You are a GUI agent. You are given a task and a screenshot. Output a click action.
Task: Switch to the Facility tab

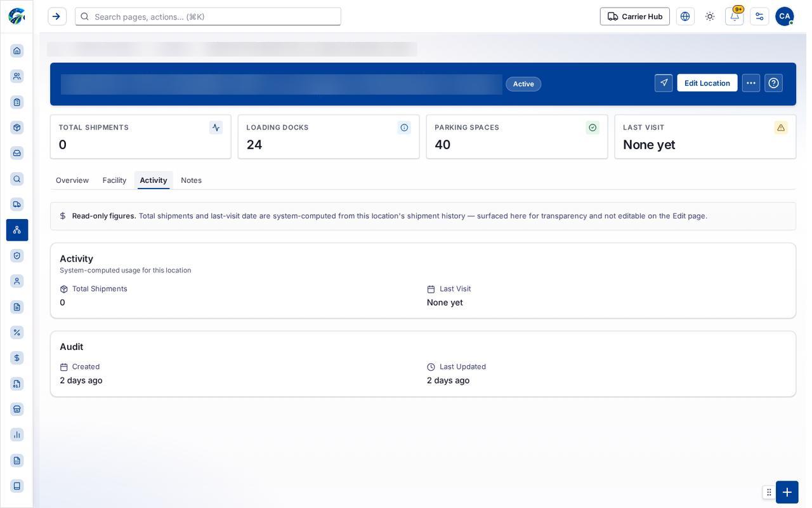pos(115,180)
